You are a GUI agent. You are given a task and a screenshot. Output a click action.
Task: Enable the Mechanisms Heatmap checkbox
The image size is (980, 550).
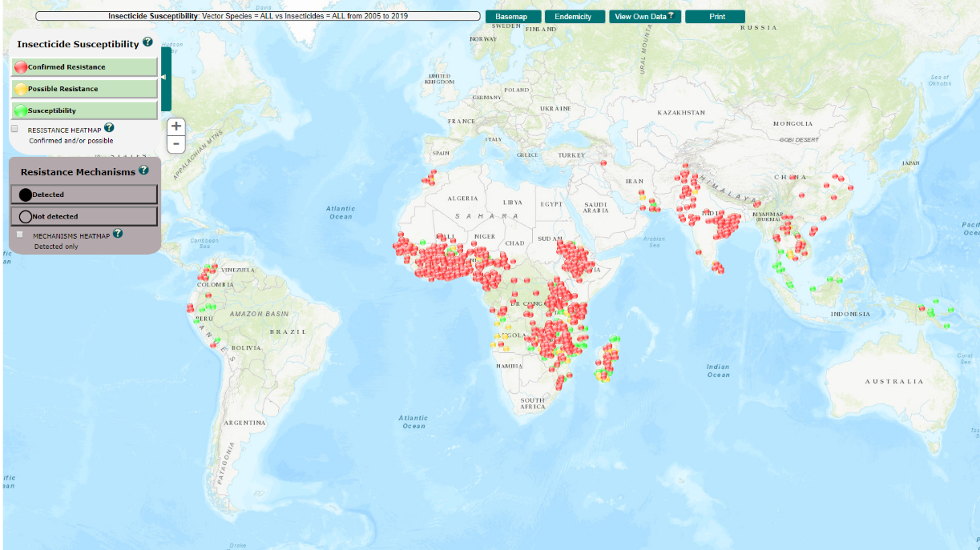20,235
